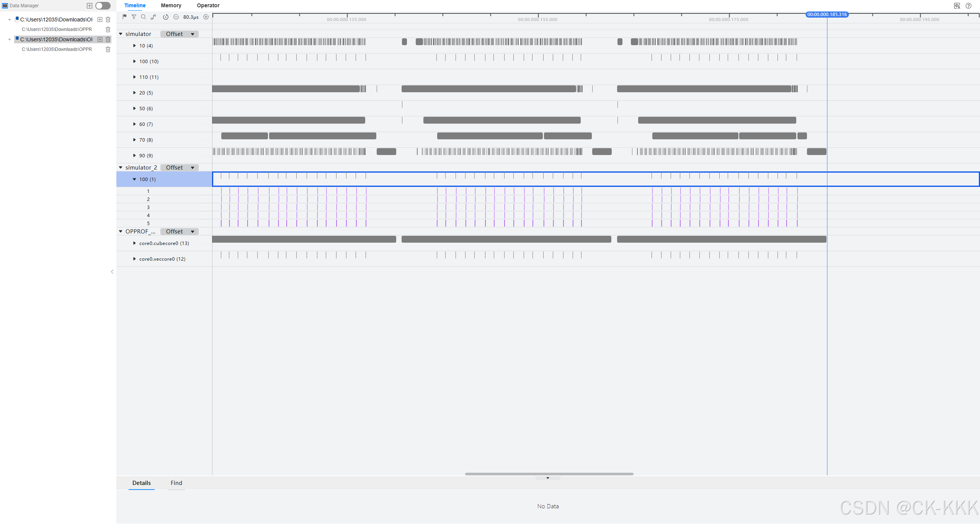Click the magnifier search icon in timeline toolbar

point(143,17)
